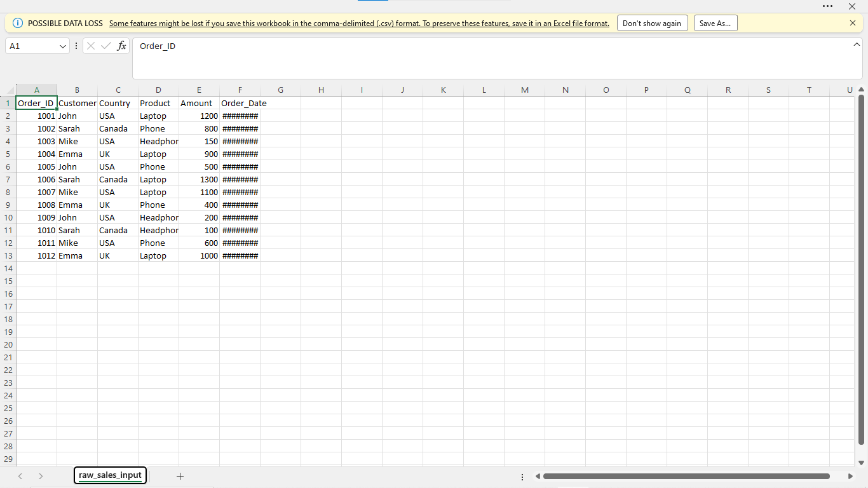
Task: Select the cell containing 1001
Action: [37, 116]
